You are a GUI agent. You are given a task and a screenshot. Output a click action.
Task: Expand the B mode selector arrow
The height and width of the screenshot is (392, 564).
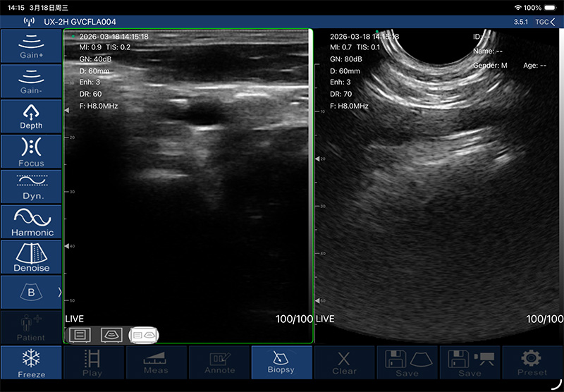pyautogui.click(x=59, y=292)
